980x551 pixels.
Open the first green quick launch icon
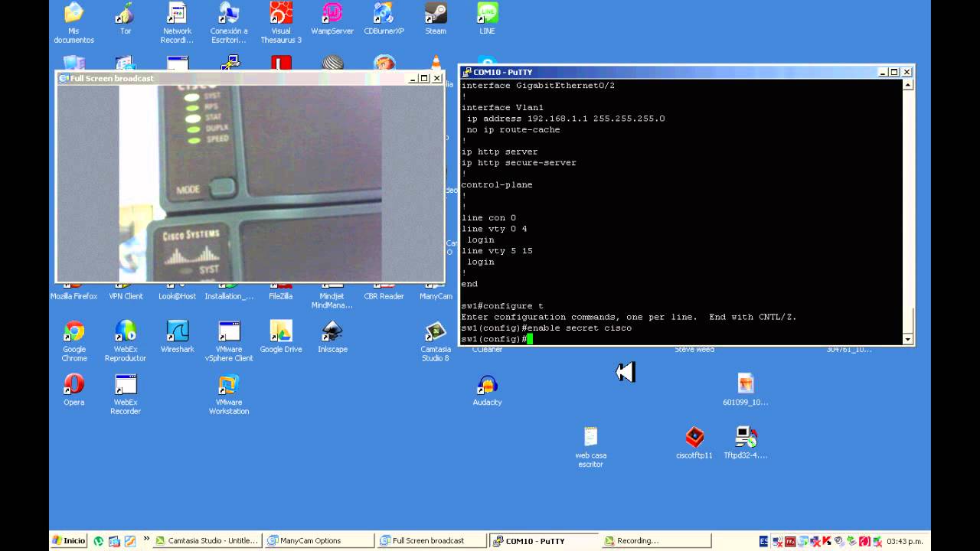pyautogui.click(x=98, y=541)
